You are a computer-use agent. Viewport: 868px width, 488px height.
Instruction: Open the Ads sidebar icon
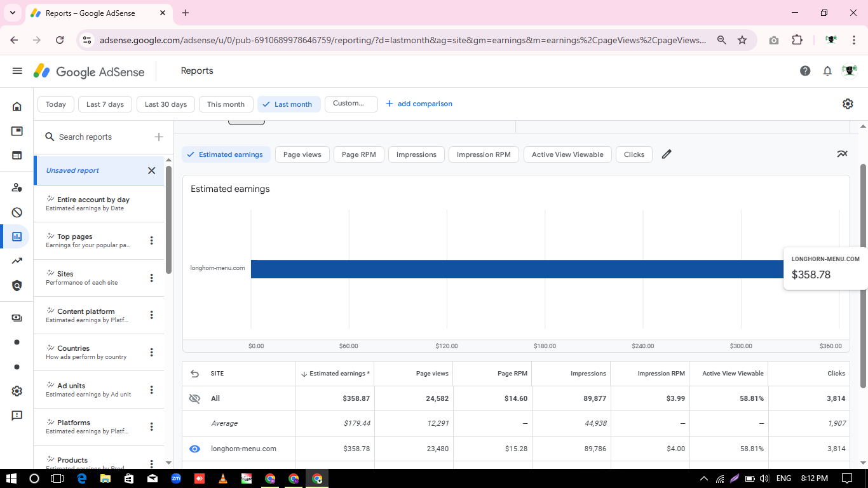(x=17, y=131)
